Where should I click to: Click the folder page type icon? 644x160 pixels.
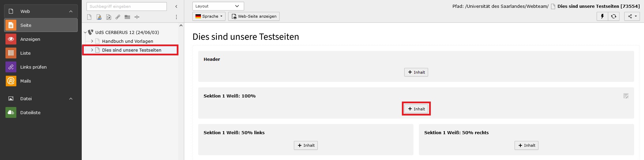click(127, 17)
